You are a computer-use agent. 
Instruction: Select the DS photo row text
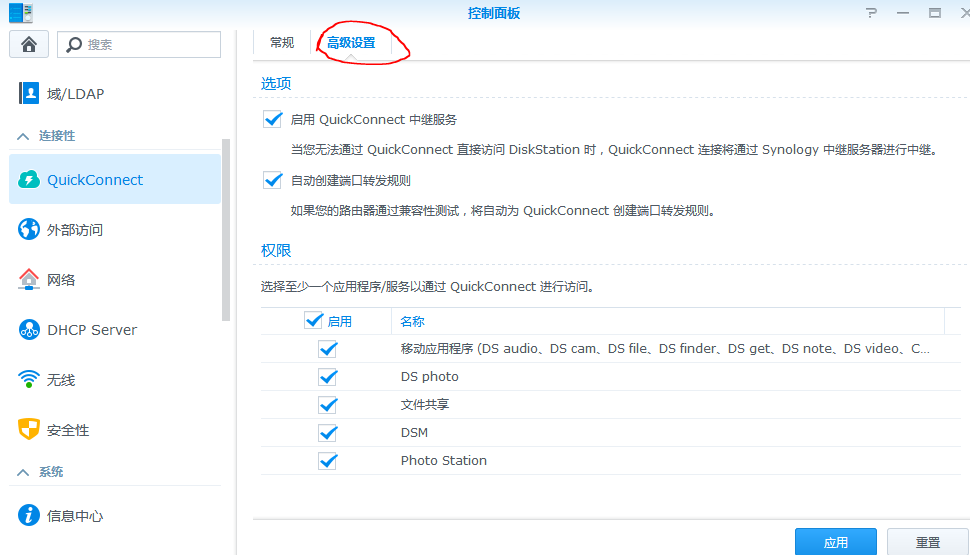(429, 376)
